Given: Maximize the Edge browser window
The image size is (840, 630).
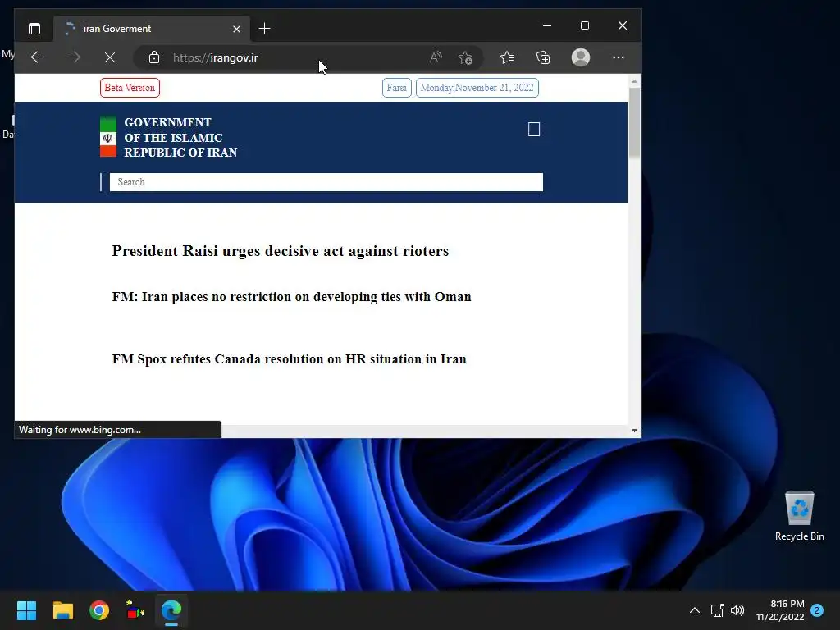Looking at the screenshot, I should (x=584, y=25).
